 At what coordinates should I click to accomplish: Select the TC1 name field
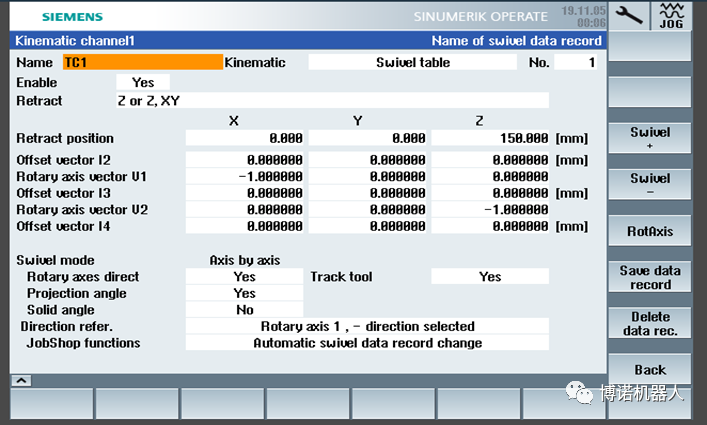point(142,62)
